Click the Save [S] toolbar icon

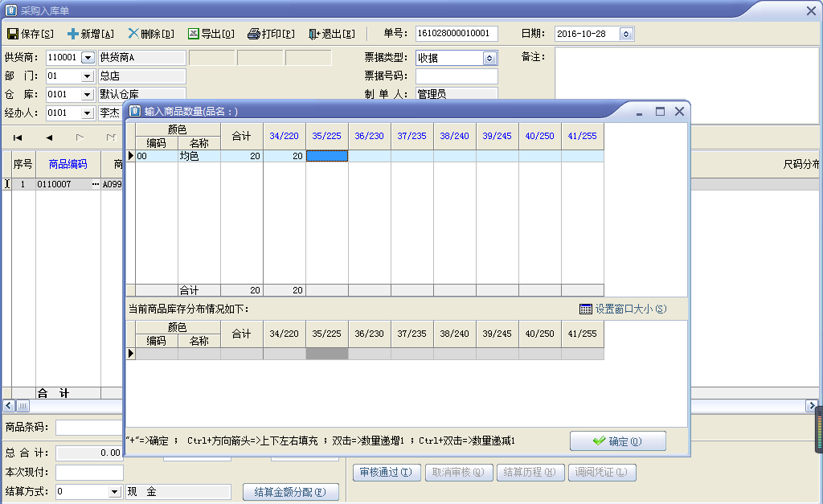coord(13,34)
